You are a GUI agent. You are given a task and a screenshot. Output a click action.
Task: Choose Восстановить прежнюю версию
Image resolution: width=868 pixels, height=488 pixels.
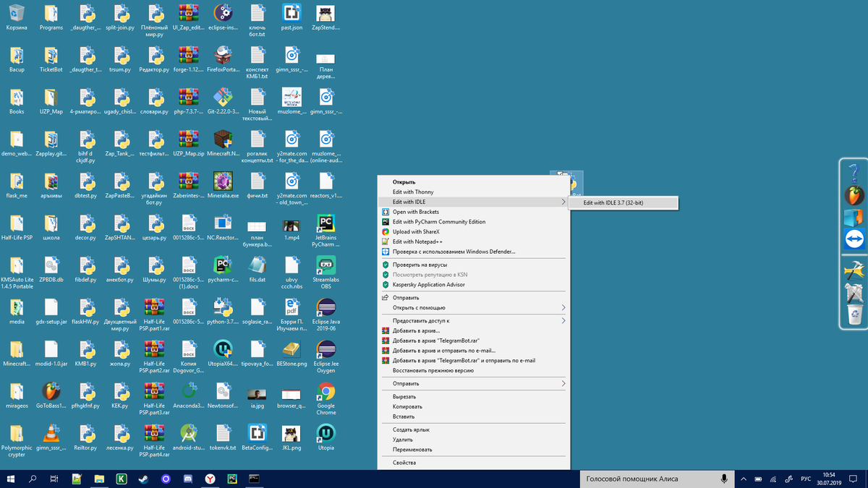474,370
